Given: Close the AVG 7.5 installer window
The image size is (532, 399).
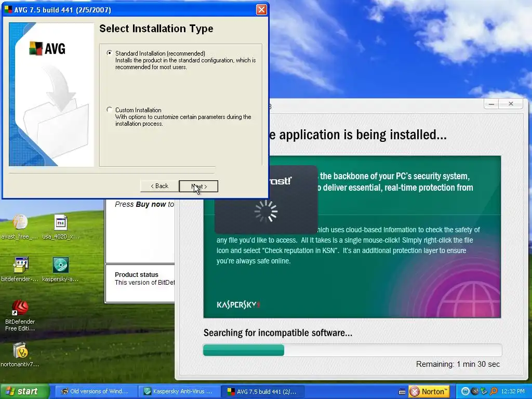Looking at the screenshot, I should click(x=261, y=9).
